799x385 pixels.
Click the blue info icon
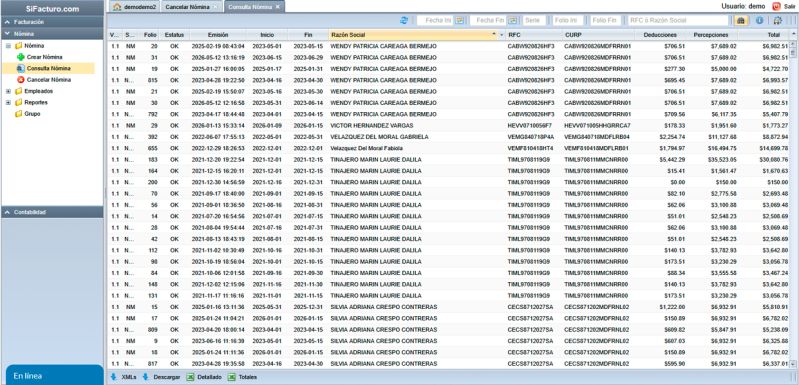point(760,20)
